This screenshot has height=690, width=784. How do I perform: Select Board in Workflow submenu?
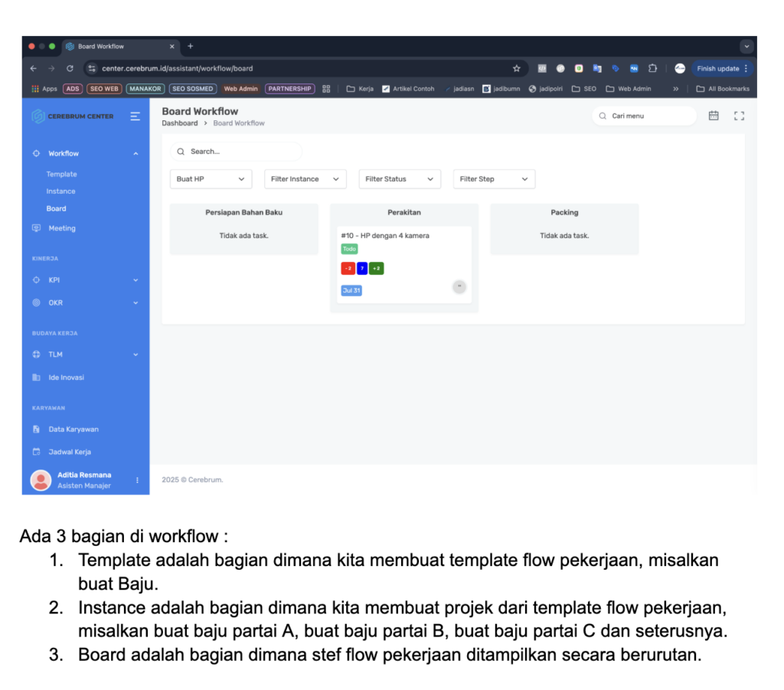56,208
